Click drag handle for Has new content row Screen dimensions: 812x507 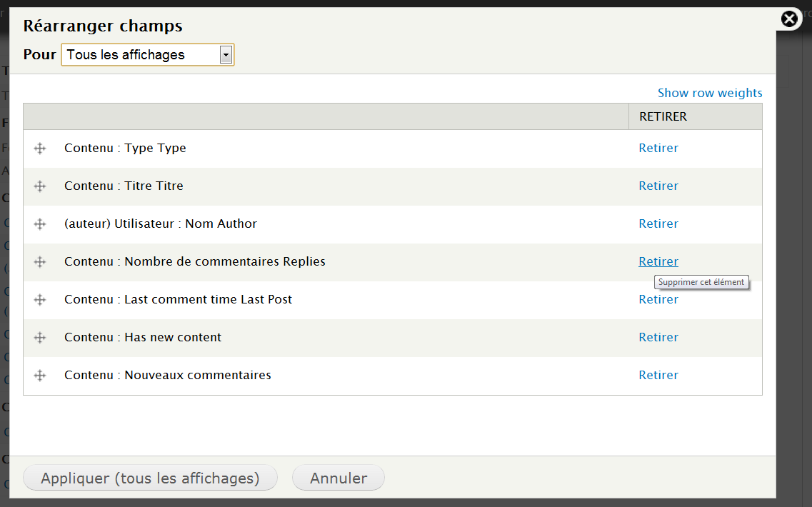pyautogui.click(x=40, y=338)
